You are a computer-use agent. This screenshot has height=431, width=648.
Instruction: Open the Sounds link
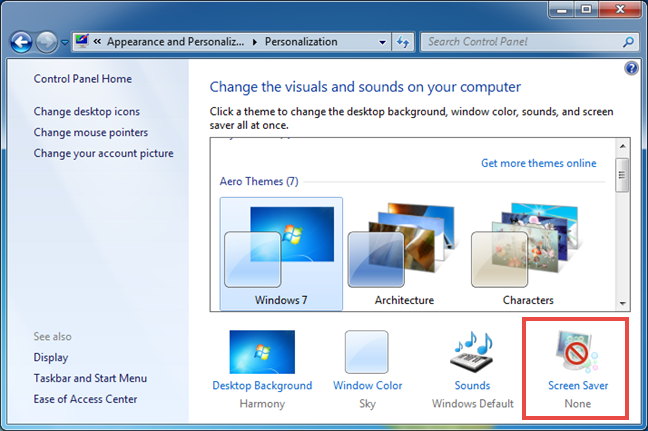pyautogui.click(x=472, y=386)
